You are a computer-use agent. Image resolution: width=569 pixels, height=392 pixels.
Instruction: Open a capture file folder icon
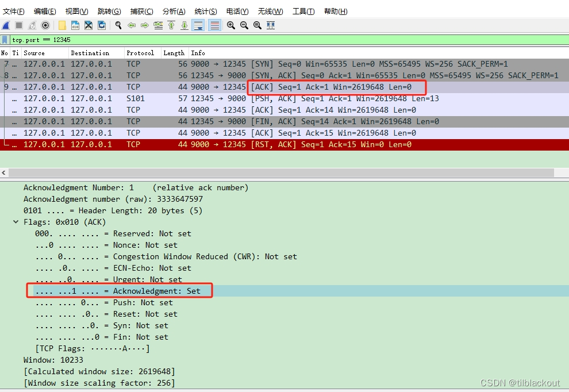click(x=62, y=25)
